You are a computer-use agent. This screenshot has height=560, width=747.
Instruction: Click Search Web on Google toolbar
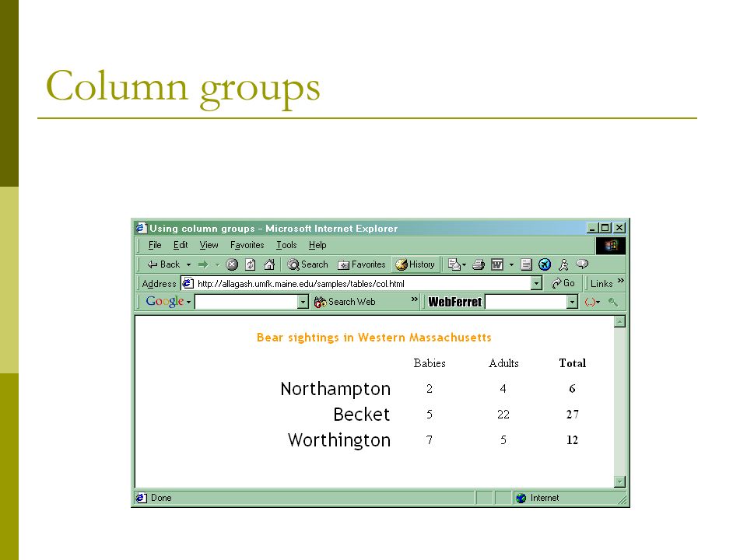[x=345, y=302]
